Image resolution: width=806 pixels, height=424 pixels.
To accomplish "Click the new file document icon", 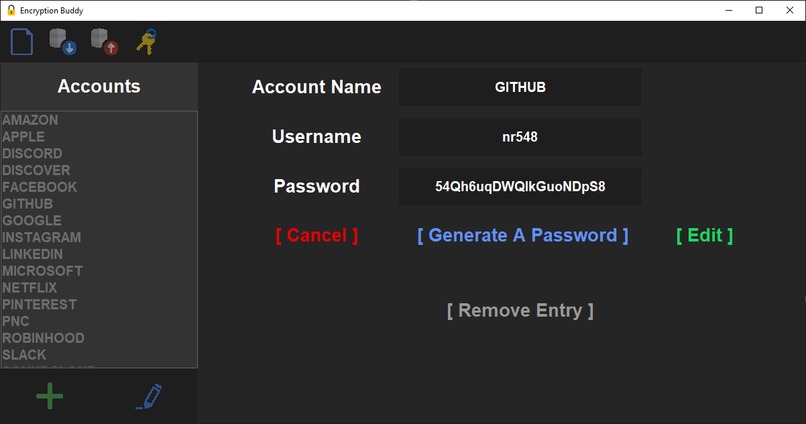I will [x=22, y=42].
